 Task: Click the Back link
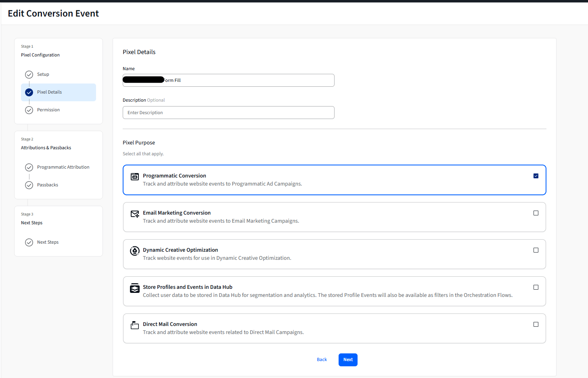322,360
